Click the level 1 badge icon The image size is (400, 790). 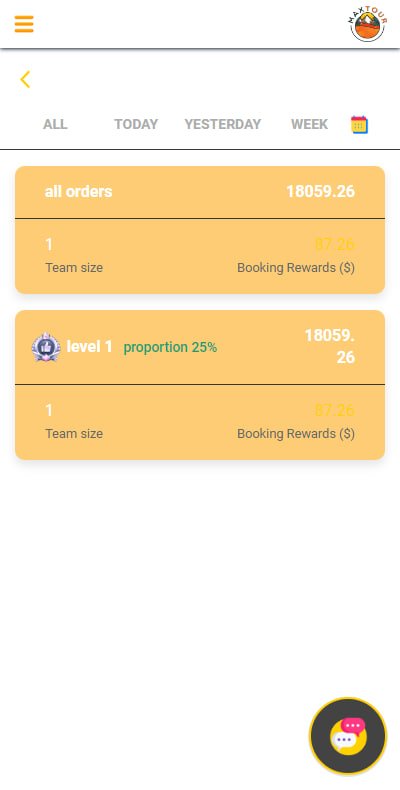pyautogui.click(x=46, y=347)
